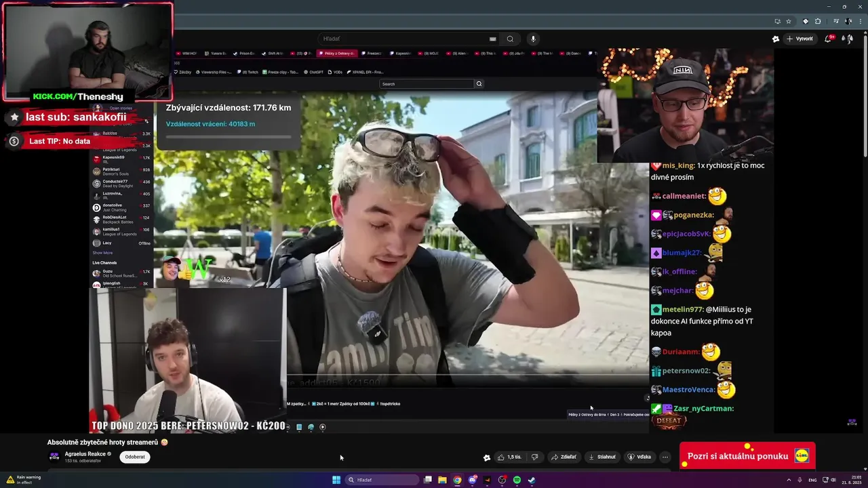Image resolution: width=868 pixels, height=488 pixels.
Task: Switch to the (9) MOJE browser tab
Action: pos(429,53)
